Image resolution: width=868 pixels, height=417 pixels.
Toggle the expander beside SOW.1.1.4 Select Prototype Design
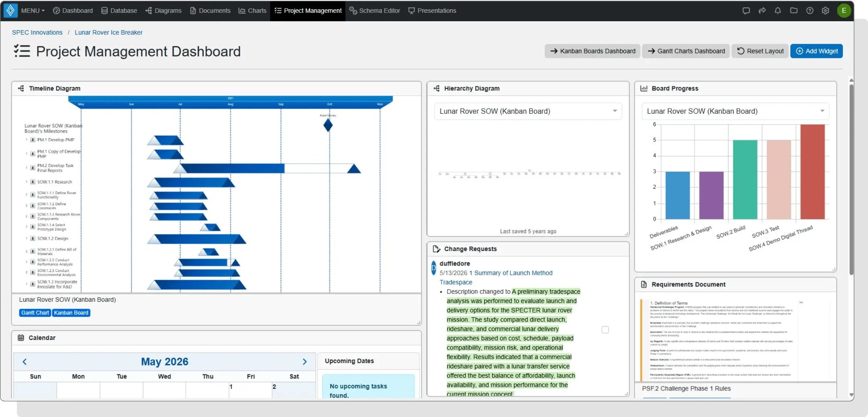(33, 227)
